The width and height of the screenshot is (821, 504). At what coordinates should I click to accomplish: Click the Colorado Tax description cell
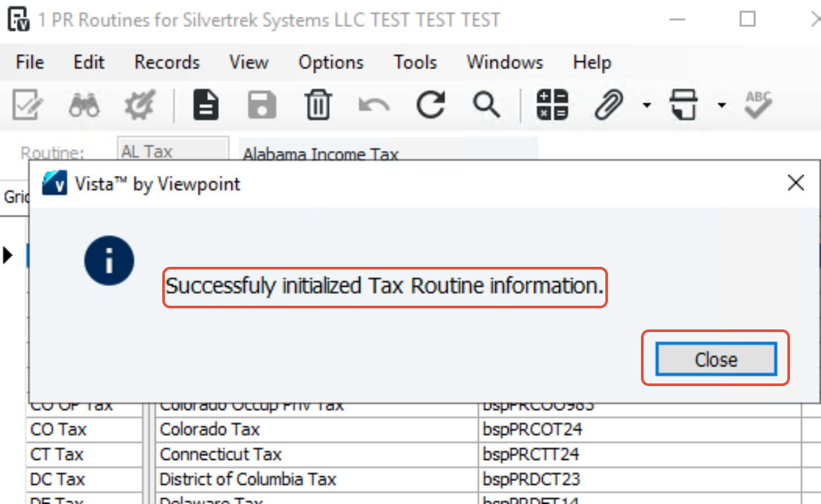pos(317,430)
